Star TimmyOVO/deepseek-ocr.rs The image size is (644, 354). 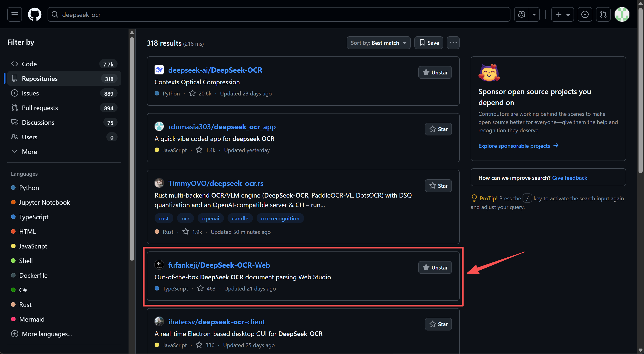click(x=438, y=186)
